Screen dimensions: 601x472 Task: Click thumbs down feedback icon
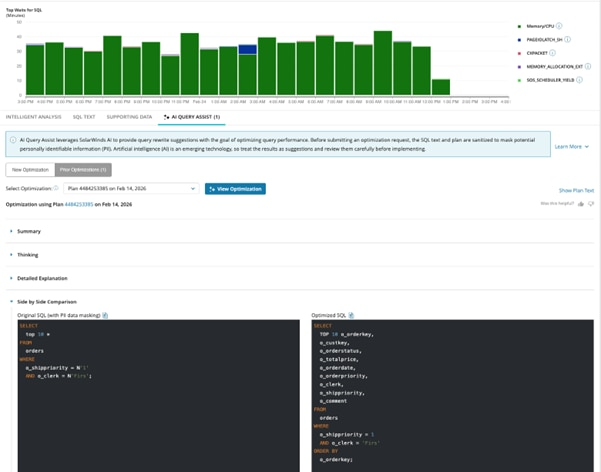(x=591, y=203)
